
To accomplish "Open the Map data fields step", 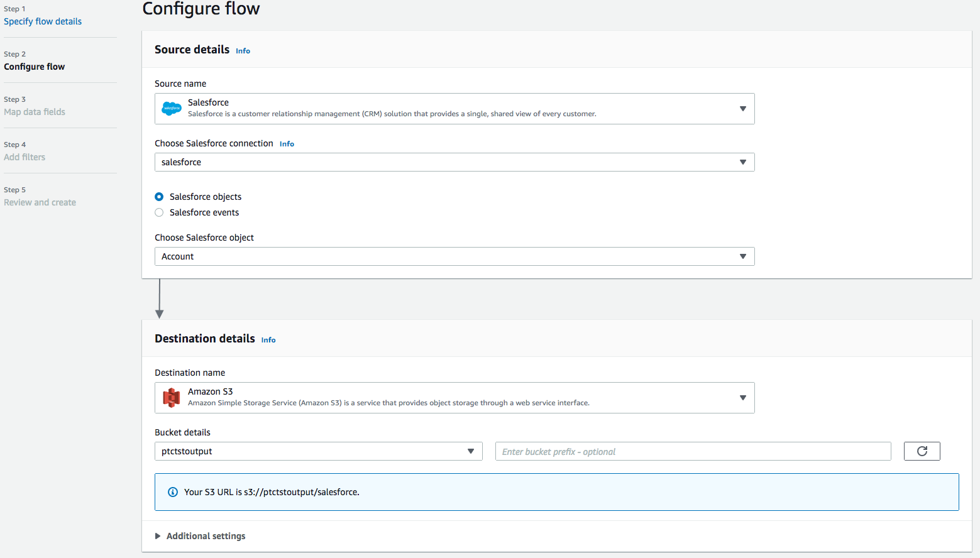I will [35, 112].
